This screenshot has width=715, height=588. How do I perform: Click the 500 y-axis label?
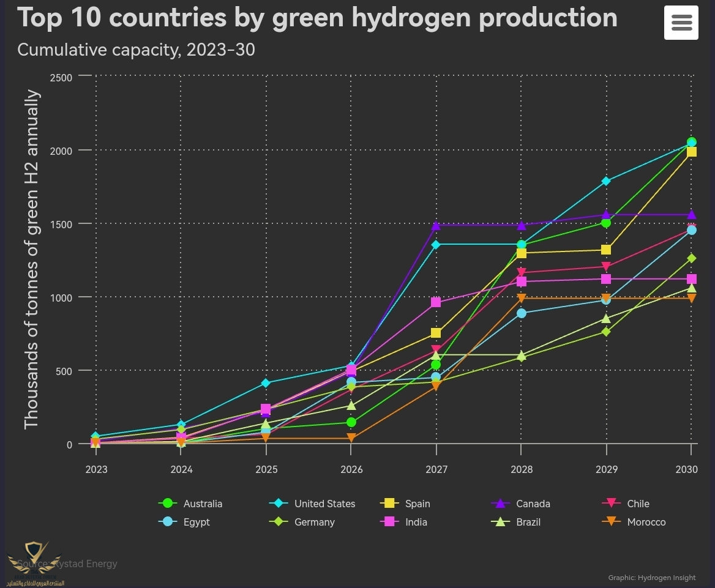pyautogui.click(x=64, y=371)
